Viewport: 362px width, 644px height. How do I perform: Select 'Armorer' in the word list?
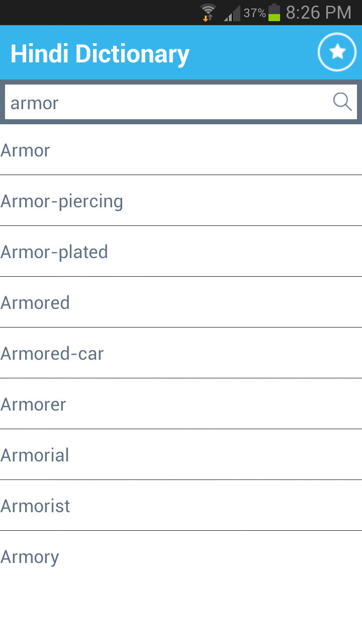click(x=181, y=404)
